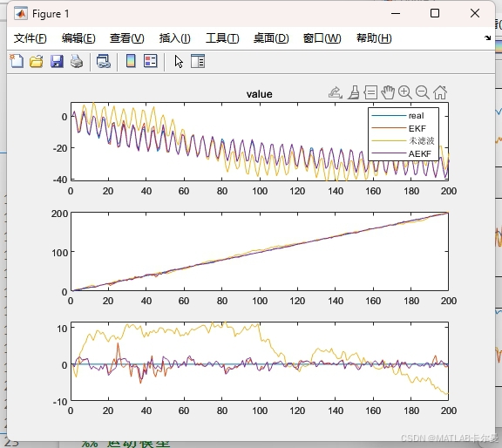
Task: Restore the view with the home icon
Action: tap(440, 92)
